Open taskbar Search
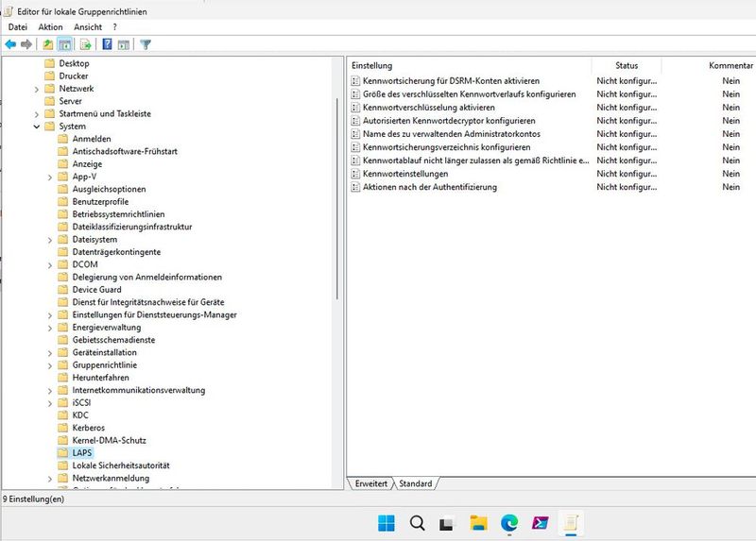Screen dimensions: 756x541 (417, 523)
